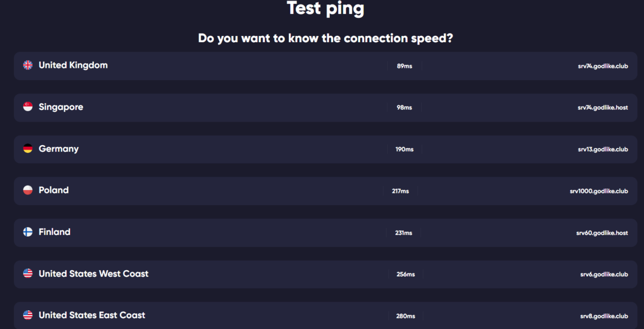The width and height of the screenshot is (644, 329).
Task: Click the United States East Coast flag
Action: (x=28, y=315)
